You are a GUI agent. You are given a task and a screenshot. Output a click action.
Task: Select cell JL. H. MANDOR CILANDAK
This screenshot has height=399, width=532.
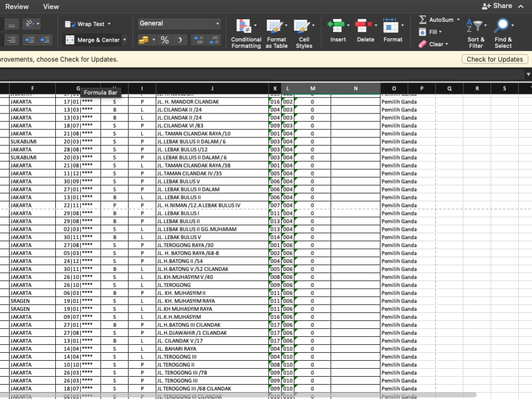212,102
